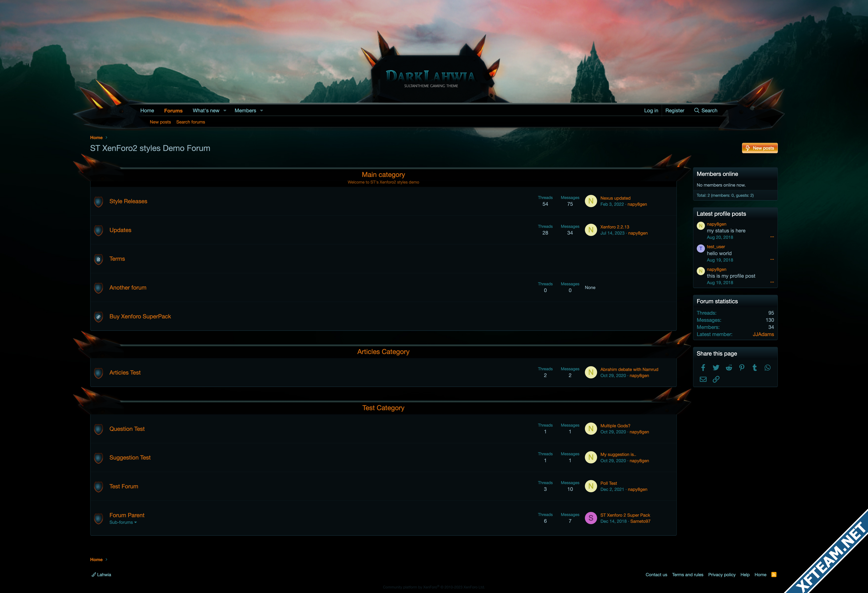Open the Members tab

[x=245, y=111]
